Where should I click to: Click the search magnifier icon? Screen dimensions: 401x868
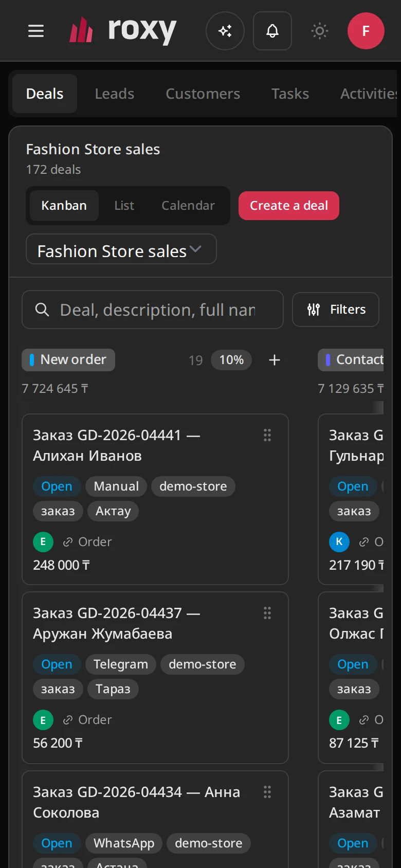[x=42, y=310]
